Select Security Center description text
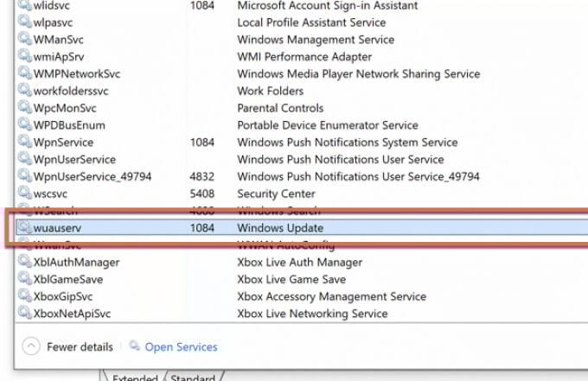The height and width of the screenshot is (381, 588). click(276, 194)
